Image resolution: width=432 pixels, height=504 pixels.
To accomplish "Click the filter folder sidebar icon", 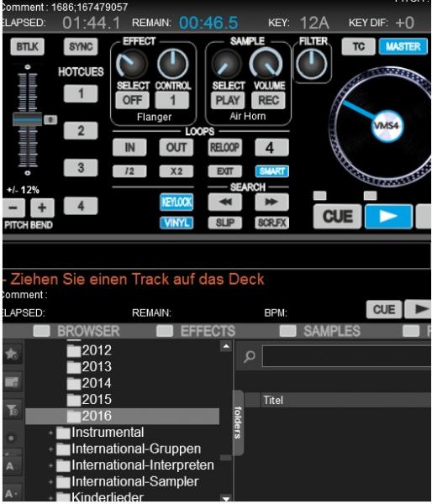I will coord(13,410).
